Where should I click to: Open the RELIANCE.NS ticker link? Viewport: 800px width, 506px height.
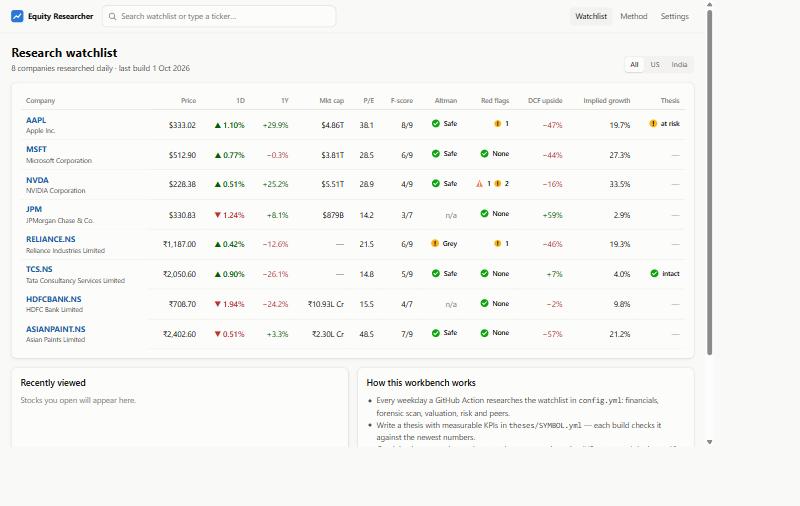(51, 239)
